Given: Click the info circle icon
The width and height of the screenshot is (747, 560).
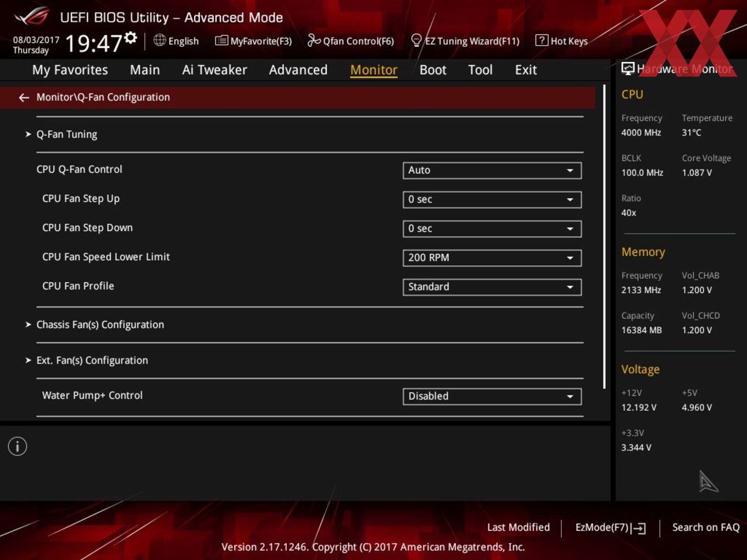Looking at the screenshot, I should coord(18,446).
